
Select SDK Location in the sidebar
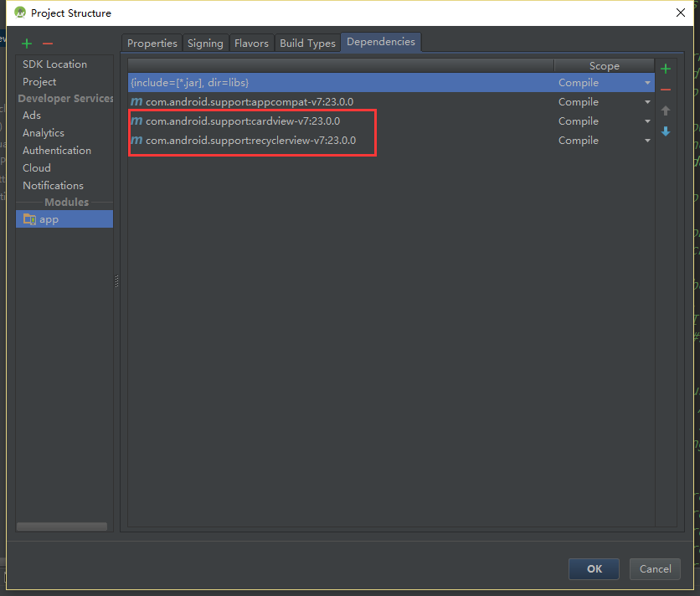click(54, 64)
